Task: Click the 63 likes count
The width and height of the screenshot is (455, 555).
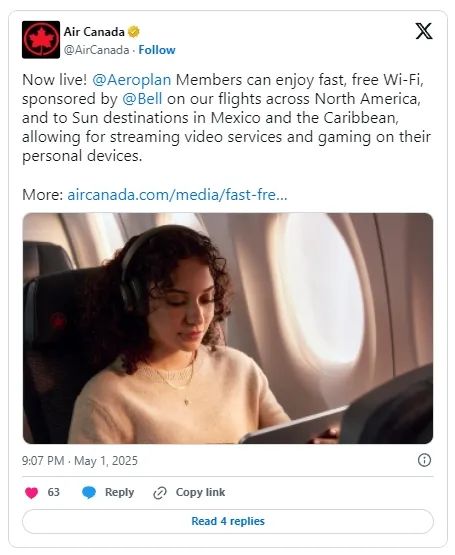Action: click(53, 492)
